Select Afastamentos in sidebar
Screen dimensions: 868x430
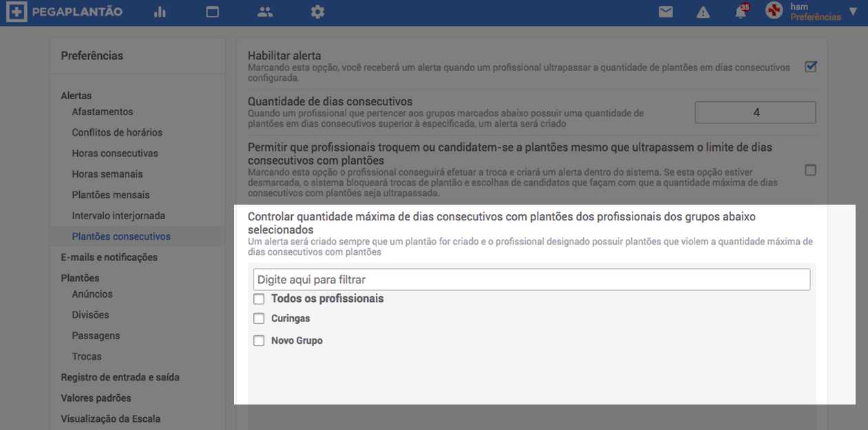pos(103,112)
